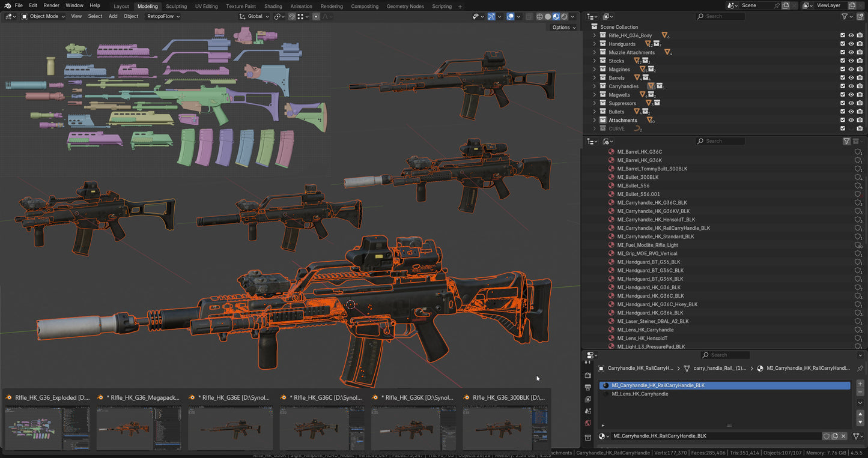Select the MI_Lens_HK_Carryhandle material slot

pos(640,394)
